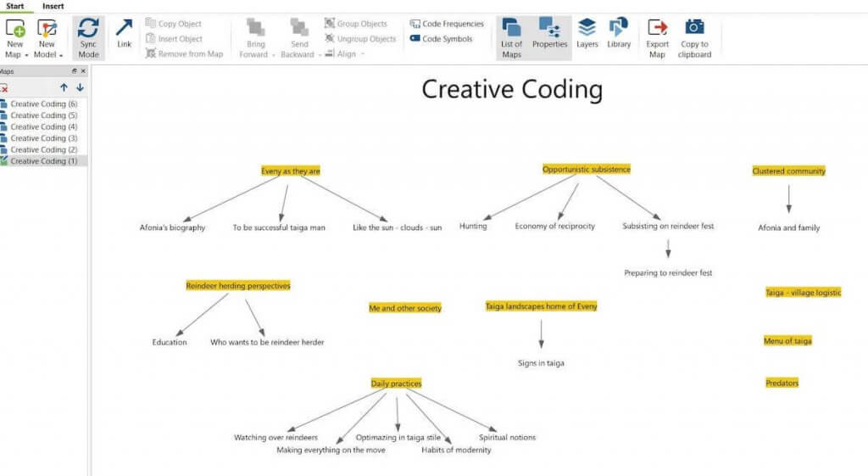Click the New Model icon
The image size is (868, 476).
(x=47, y=28)
